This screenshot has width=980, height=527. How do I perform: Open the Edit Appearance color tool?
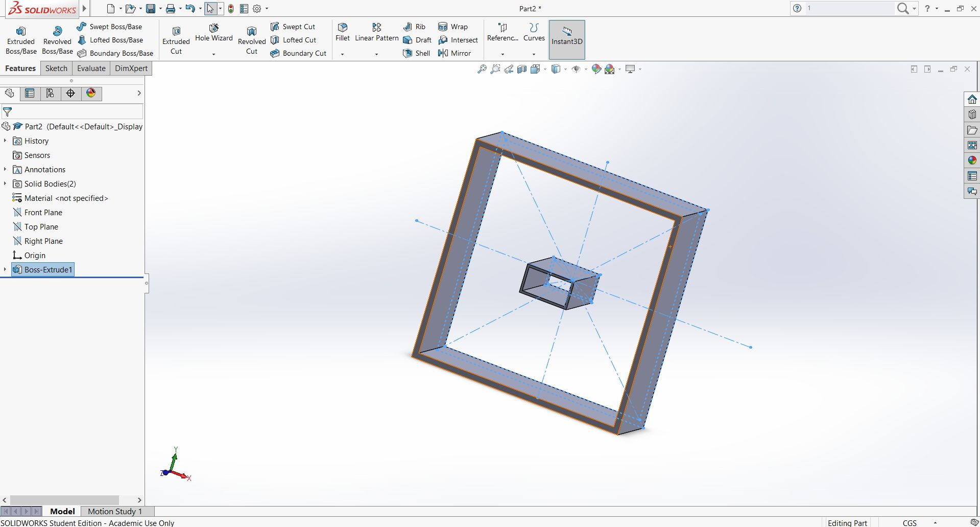tap(596, 69)
